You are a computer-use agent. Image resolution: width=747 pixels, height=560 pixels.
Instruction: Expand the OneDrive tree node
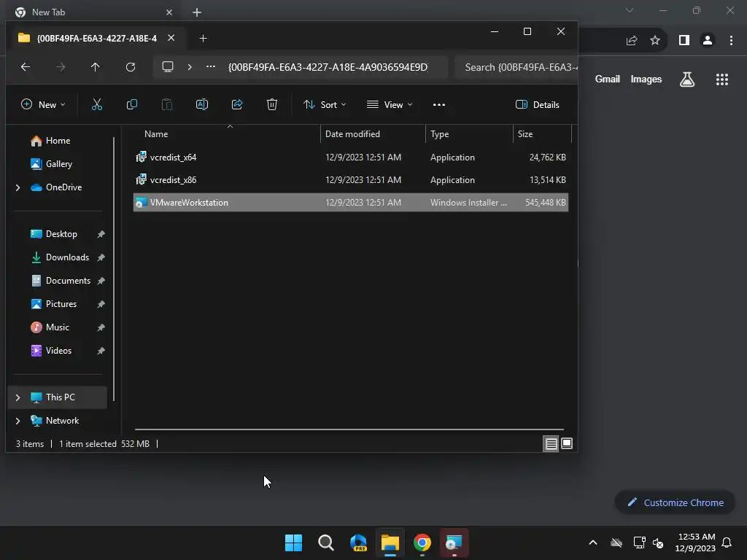pyautogui.click(x=18, y=187)
